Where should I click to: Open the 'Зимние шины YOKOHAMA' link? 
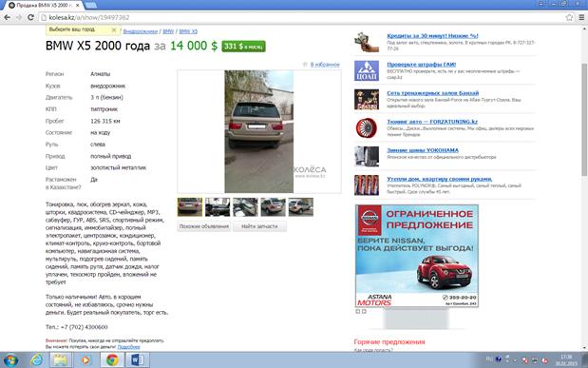pos(423,150)
